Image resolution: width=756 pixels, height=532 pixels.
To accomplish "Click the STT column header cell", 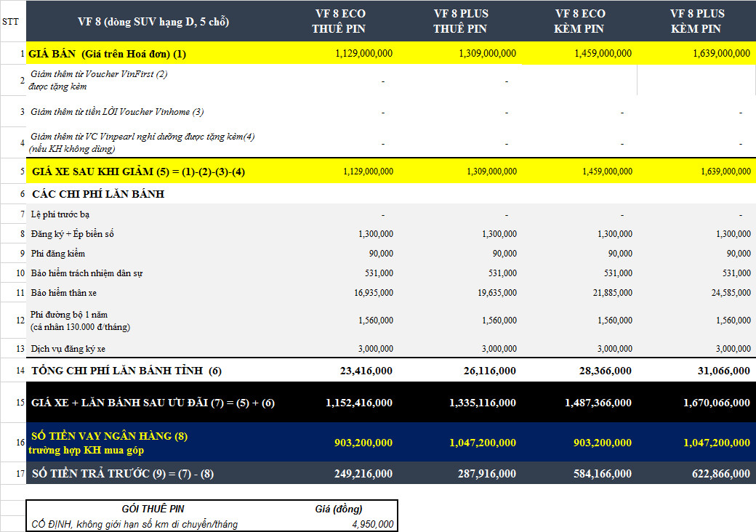I will [11, 21].
